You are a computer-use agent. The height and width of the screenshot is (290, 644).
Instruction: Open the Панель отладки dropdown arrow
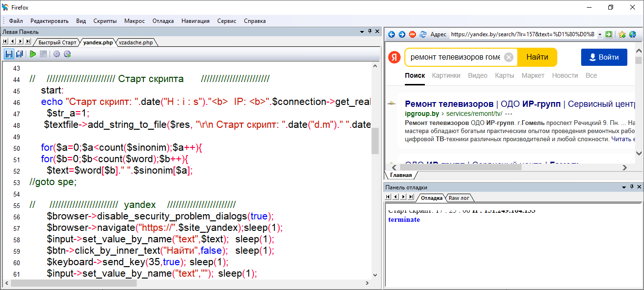pos(624,187)
